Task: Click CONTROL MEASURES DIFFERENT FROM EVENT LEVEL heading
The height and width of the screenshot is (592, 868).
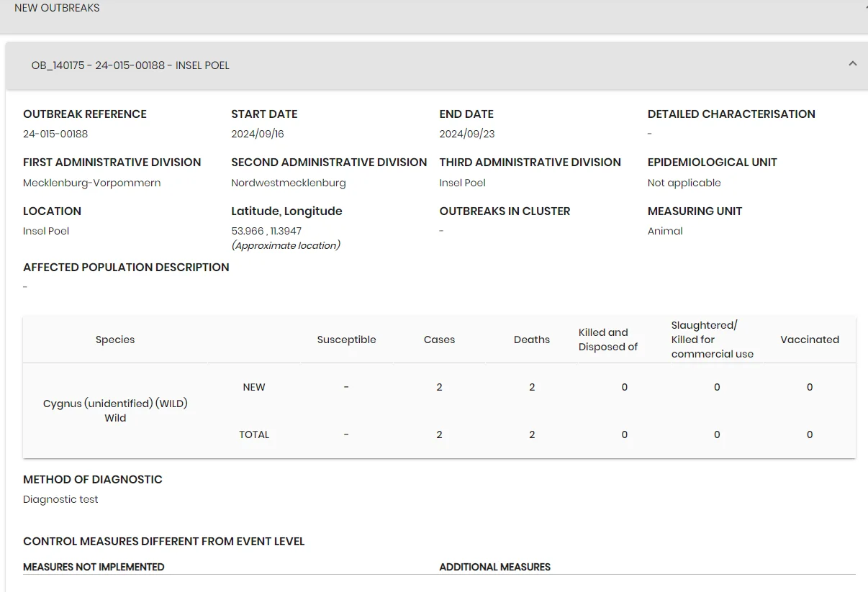Action: pyautogui.click(x=164, y=541)
